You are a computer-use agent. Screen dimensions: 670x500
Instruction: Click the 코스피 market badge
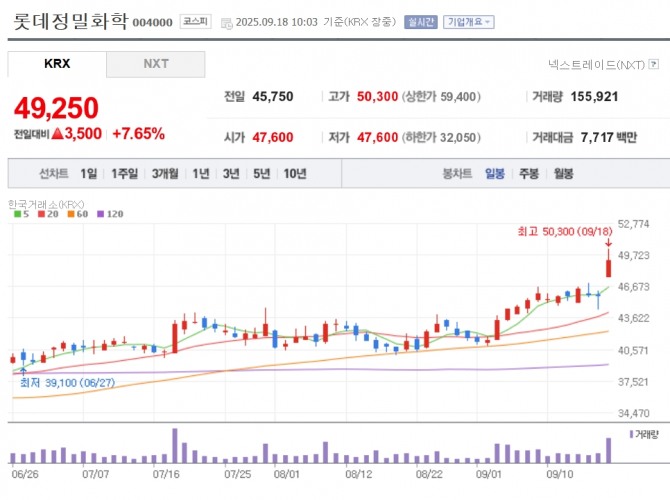195,21
